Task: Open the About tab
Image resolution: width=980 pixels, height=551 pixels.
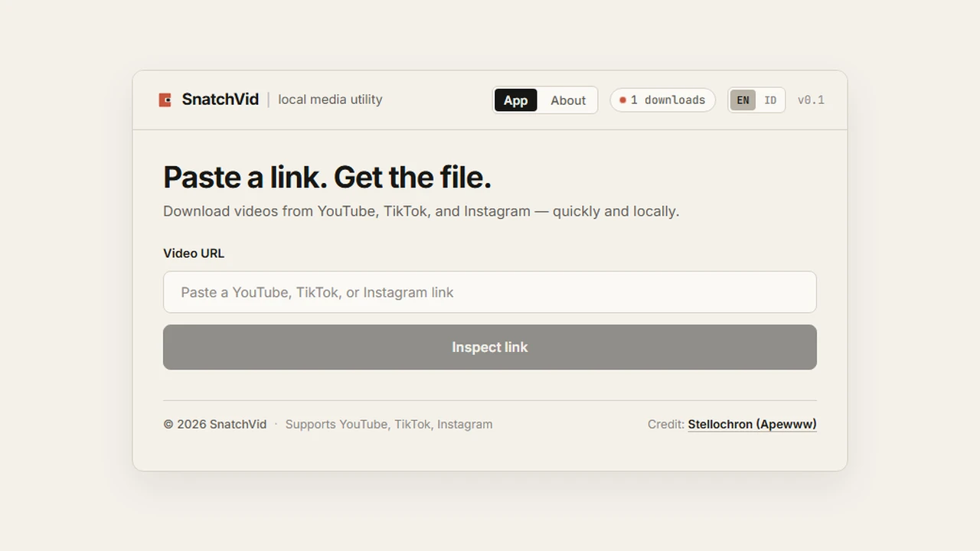Action: [568, 100]
